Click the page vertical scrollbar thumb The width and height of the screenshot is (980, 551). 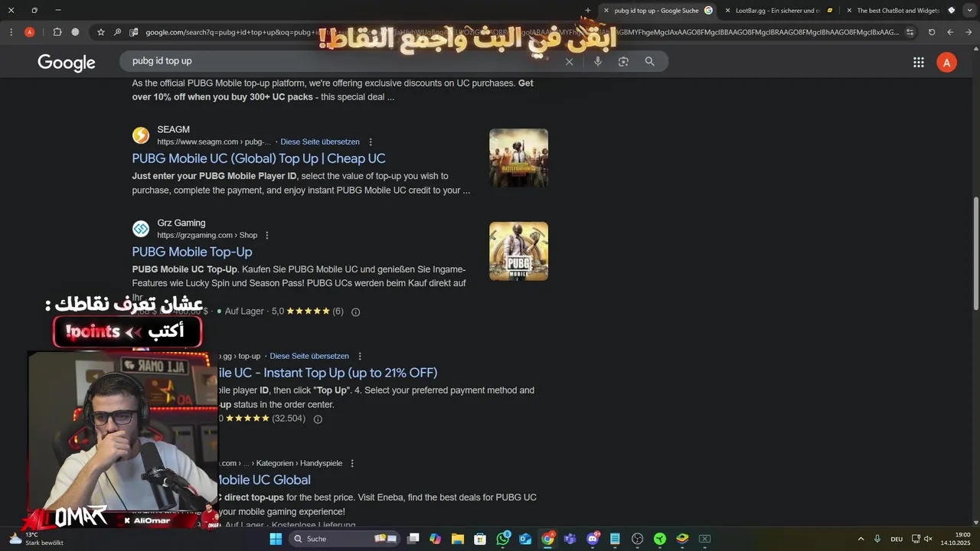click(x=975, y=253)
